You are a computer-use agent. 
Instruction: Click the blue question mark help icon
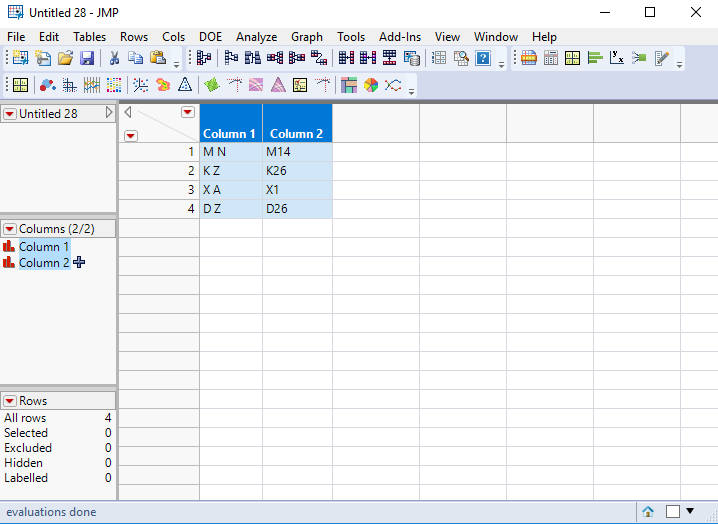(483, 58)
